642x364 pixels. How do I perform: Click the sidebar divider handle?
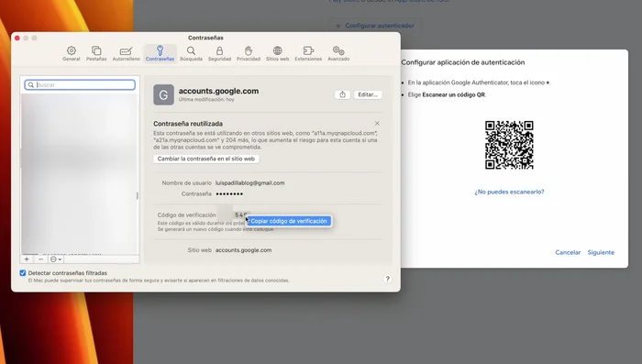pos(138,195)
